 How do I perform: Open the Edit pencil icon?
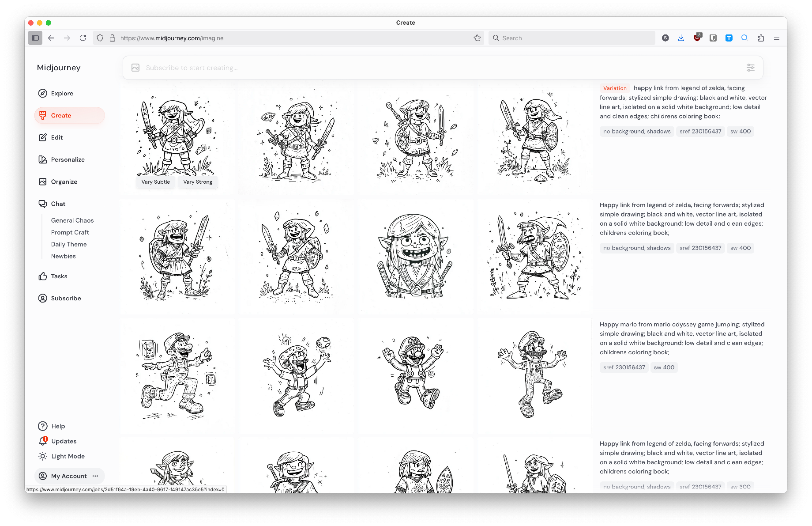[43, 137]
